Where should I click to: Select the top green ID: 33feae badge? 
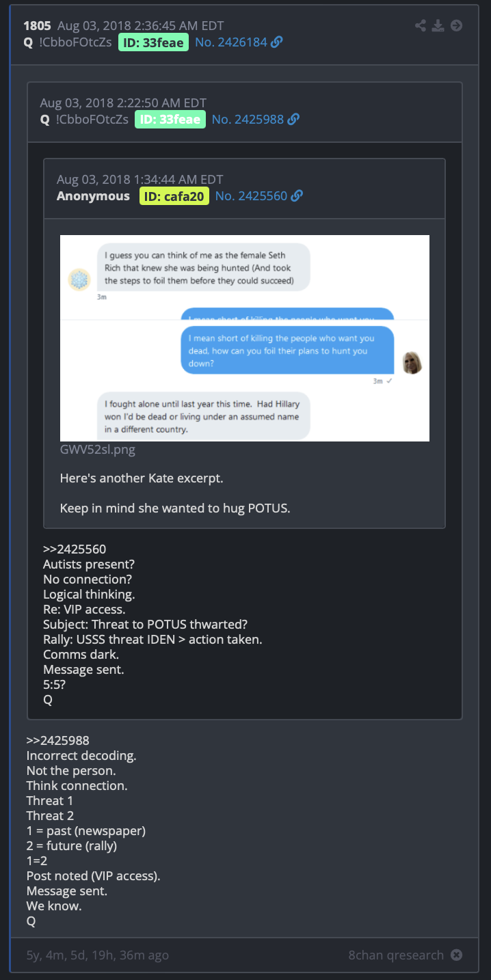[153, 42]
